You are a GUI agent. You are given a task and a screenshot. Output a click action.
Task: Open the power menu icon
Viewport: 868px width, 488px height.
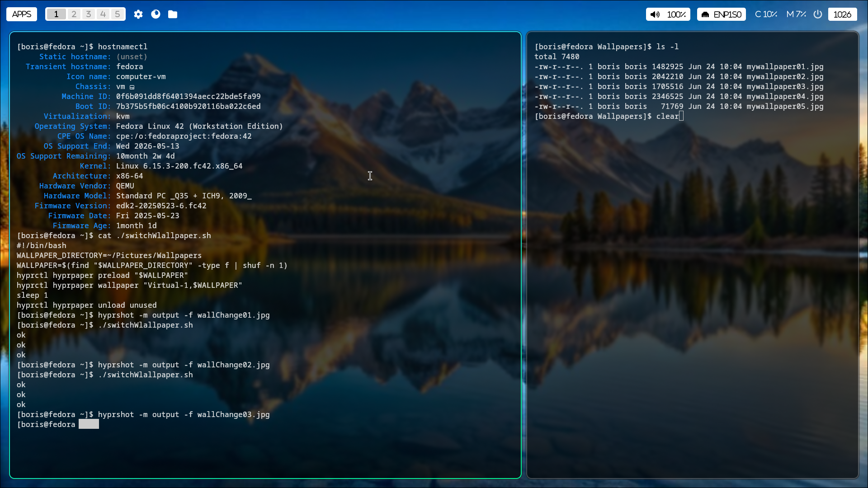tap(818, 14)
